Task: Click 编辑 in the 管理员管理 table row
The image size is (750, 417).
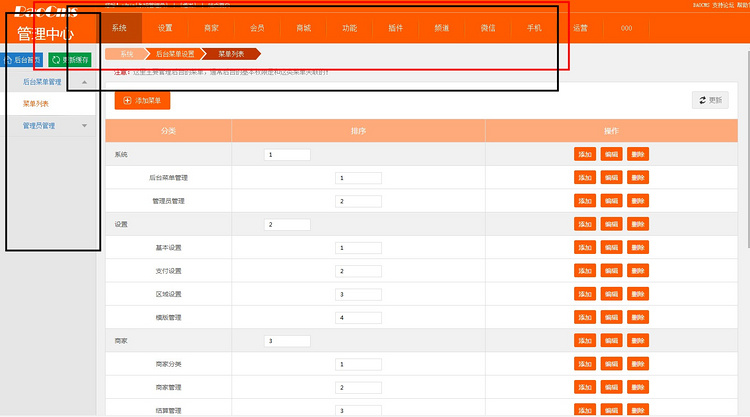Action: (611, 201)
